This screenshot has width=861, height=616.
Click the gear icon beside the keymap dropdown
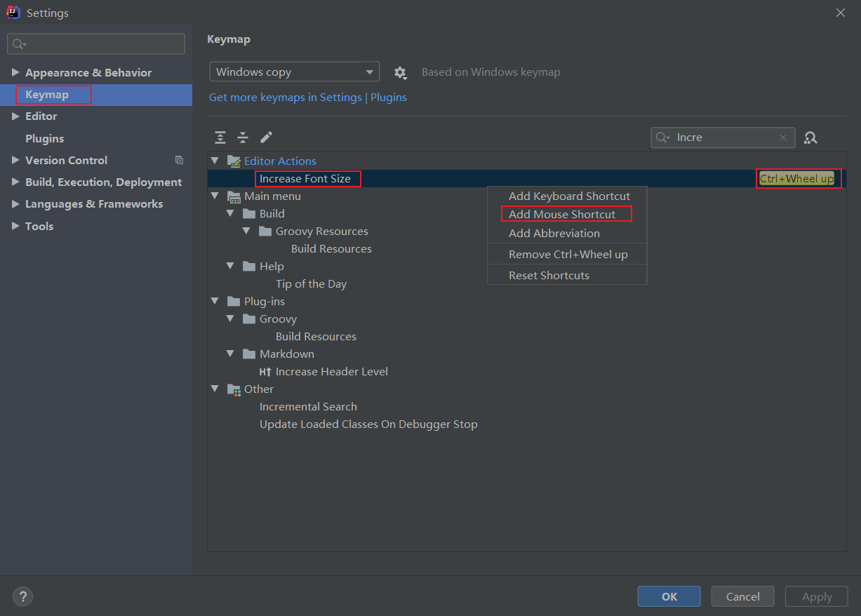click(x=400, y=72)
